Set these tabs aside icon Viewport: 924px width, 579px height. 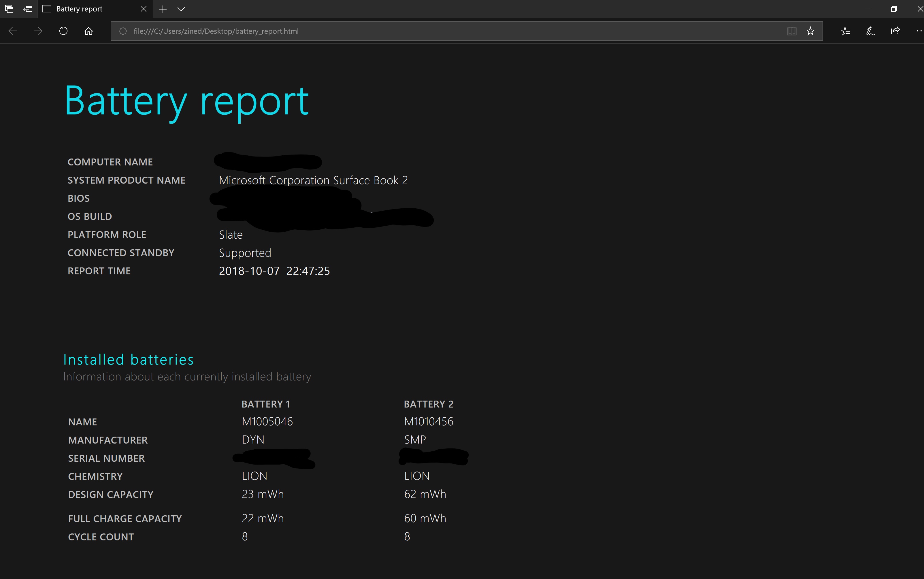click(x=28, y=9)
